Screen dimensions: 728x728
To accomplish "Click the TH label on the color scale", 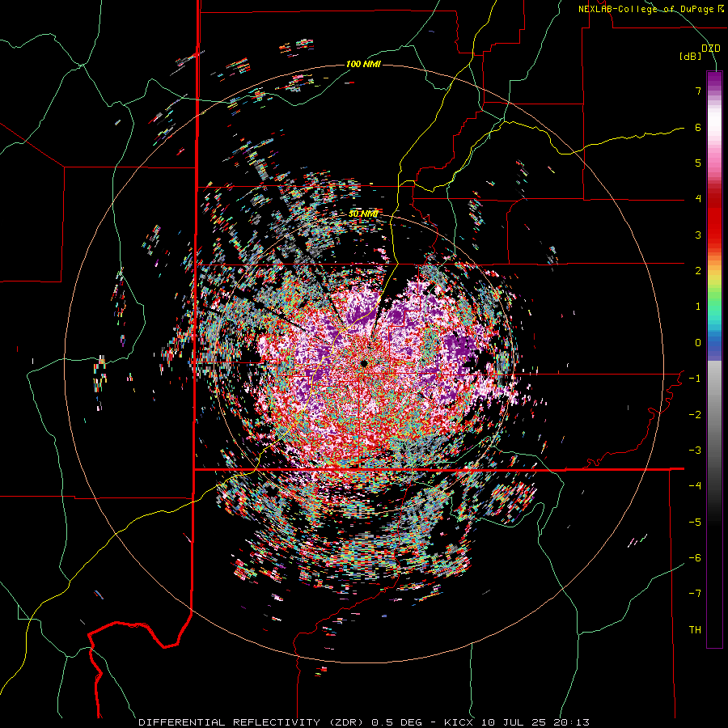I will [695, 630].
